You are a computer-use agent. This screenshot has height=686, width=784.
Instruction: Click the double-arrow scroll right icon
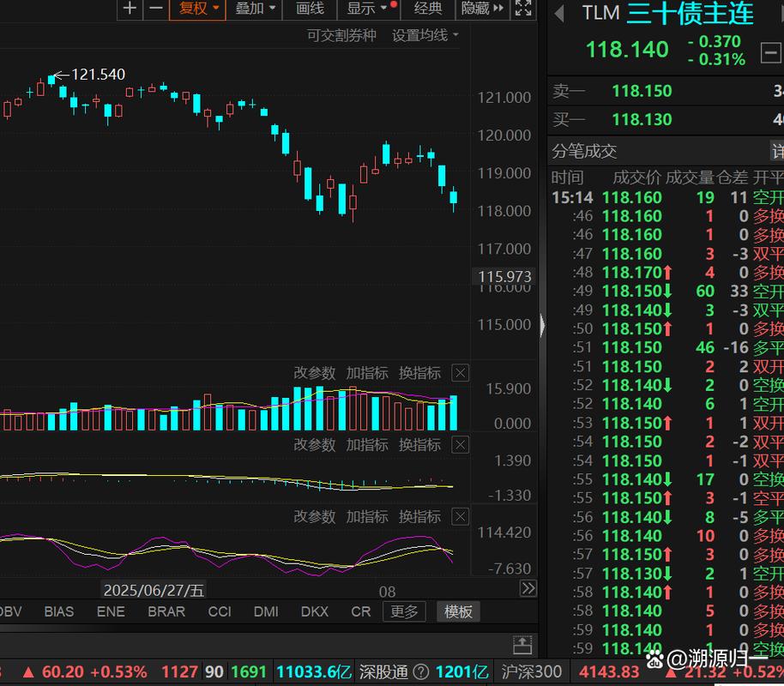click(x=528, y=588)
